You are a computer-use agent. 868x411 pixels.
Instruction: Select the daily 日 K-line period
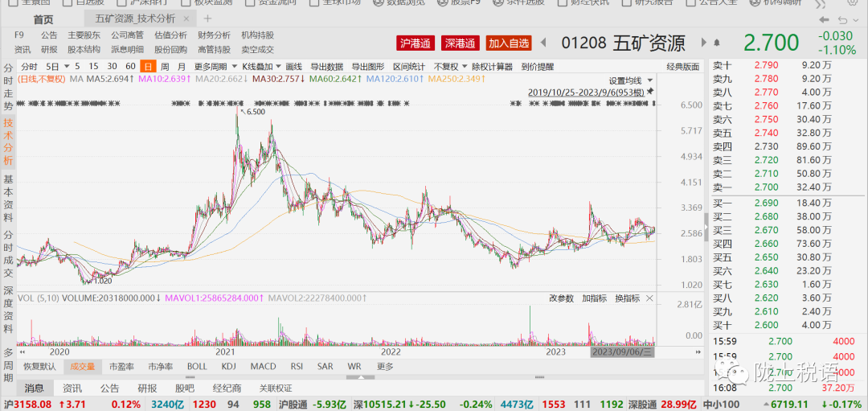point(148,67)
